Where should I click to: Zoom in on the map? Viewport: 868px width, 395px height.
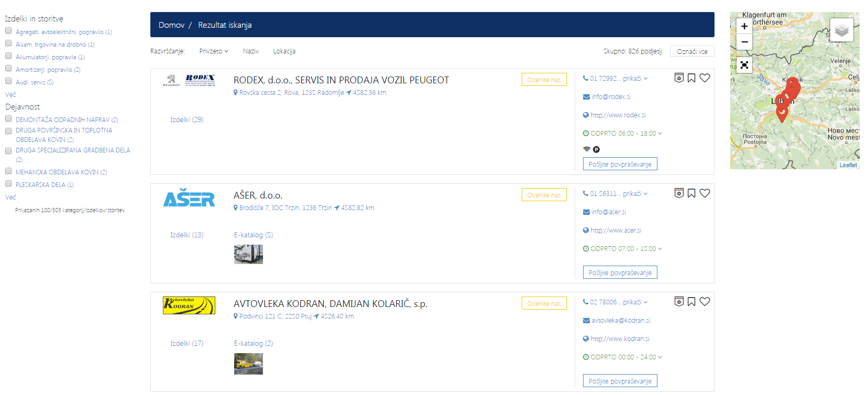(x=744, y=26)
